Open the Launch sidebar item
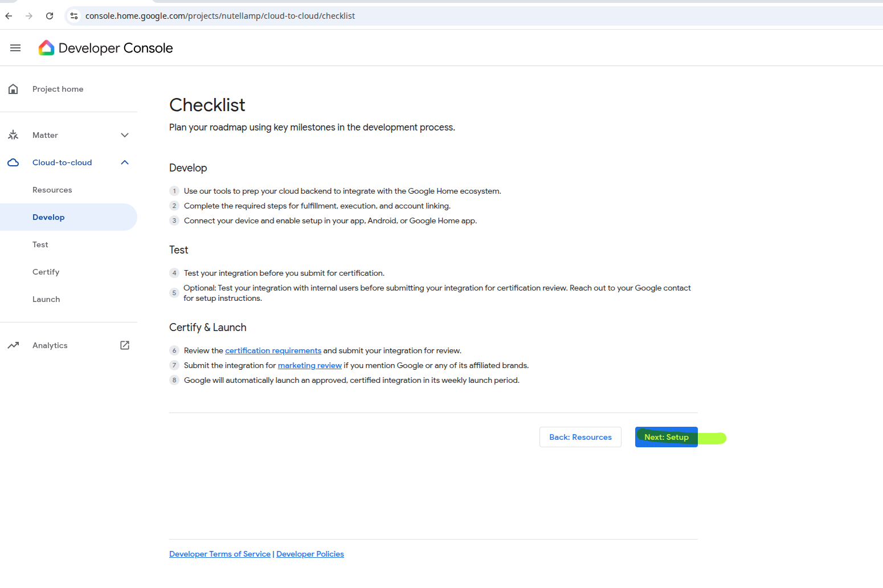The width and height of the screenshot is (883, 588). (46, 300)
